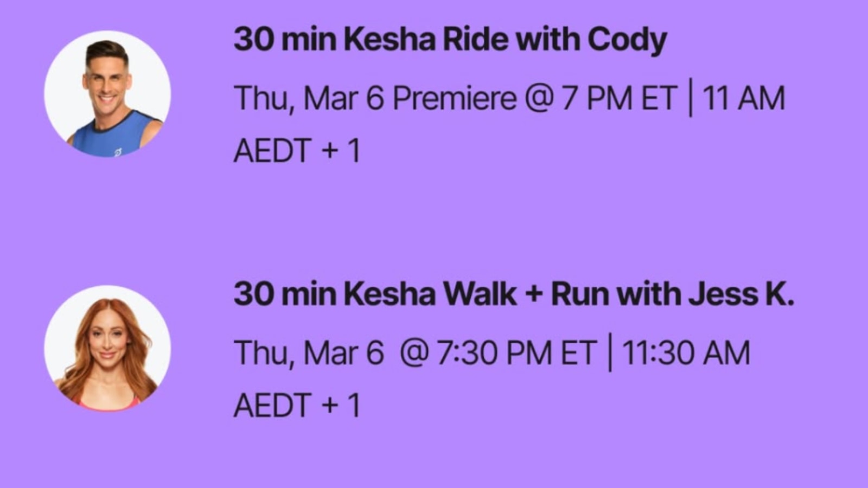Click the 7 PM ET premiere time
The image size is (868, 488).
[618, 98]
